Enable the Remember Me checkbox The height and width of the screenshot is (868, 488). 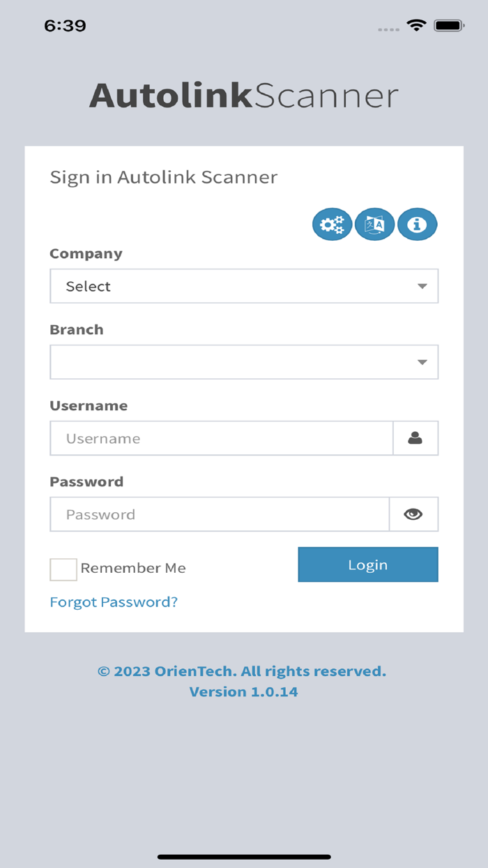(63, 569)
